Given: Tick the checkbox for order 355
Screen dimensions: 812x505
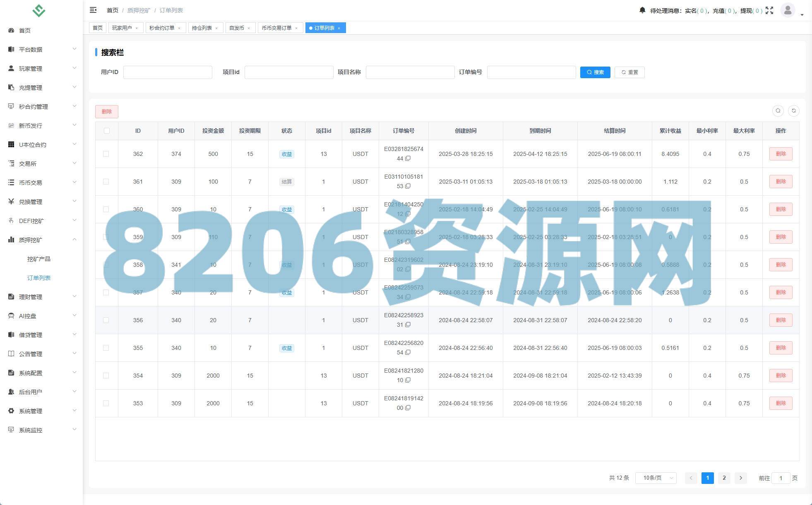Looking at the screenshot, I should click(106, 348).
